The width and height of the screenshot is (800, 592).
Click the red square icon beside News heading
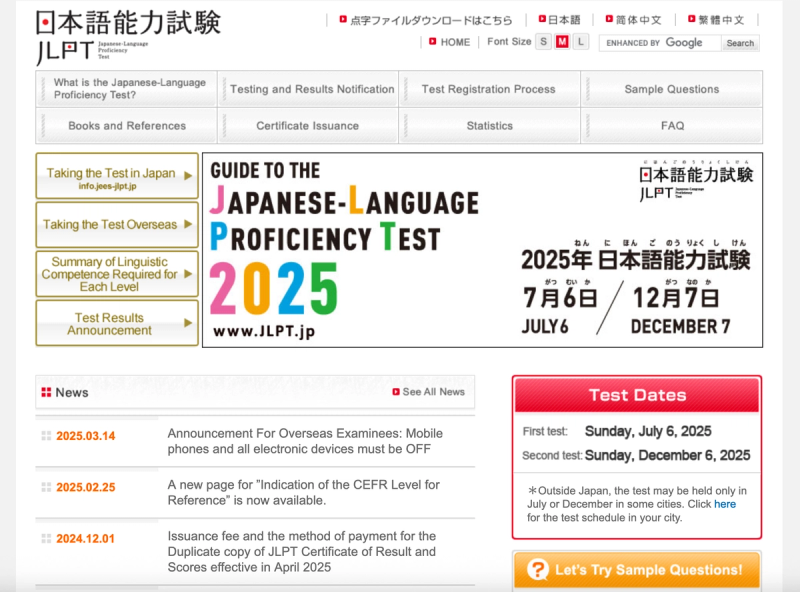point(46,392)
